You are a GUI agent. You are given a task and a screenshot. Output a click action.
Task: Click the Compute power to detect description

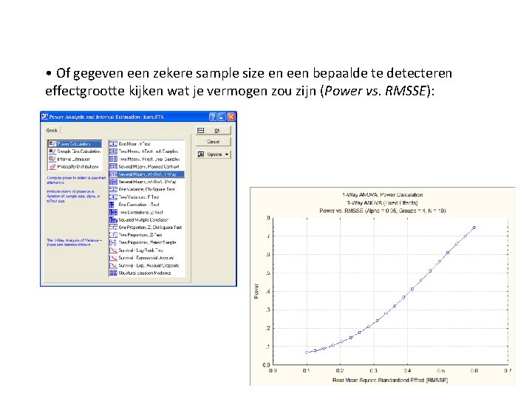tap(76, 180)
